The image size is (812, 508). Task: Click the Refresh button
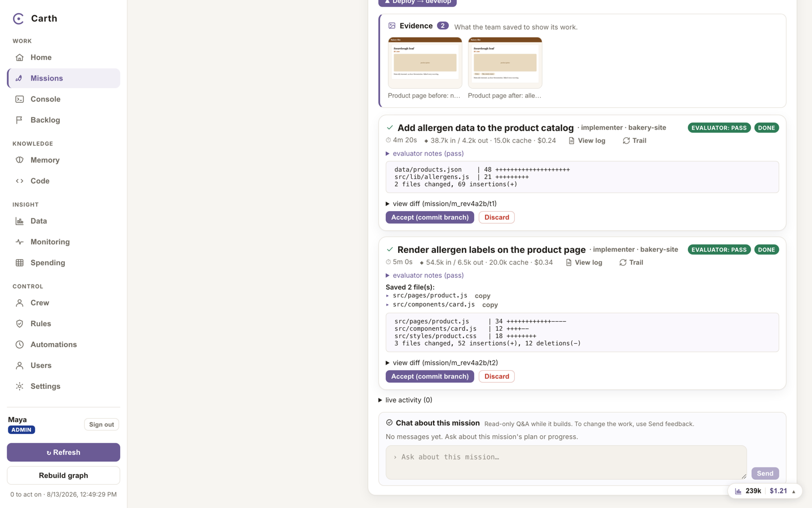[x=63, y=452]
